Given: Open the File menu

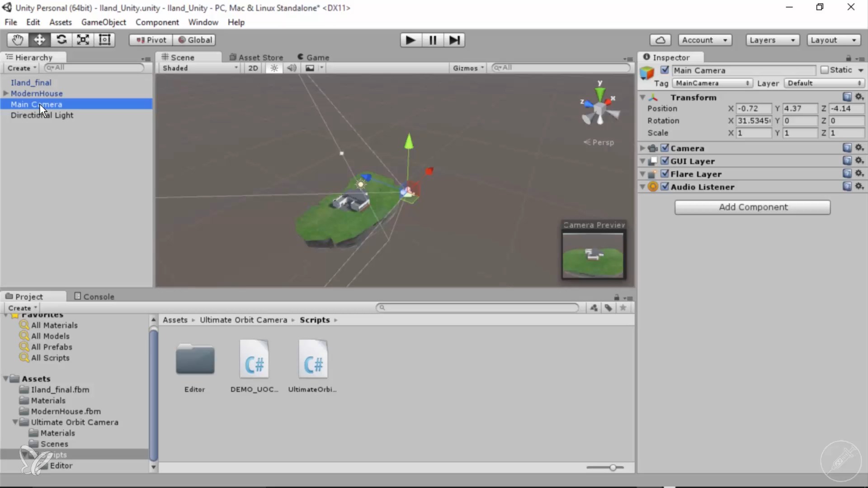Looking at the screenshot, I should click(11, 22).
